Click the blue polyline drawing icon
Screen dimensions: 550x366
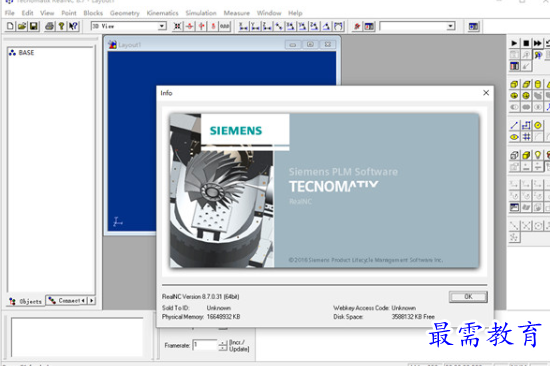[526, 125]
